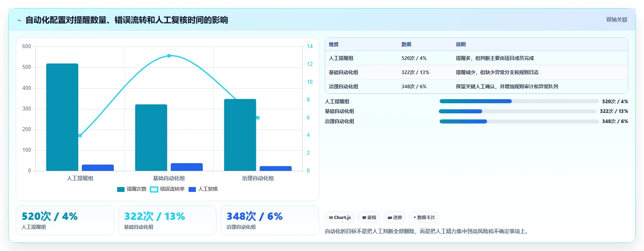This screenshot has height=251, width=644.
Task: Click table cell 人工提醒组
Action: [341, 58]
